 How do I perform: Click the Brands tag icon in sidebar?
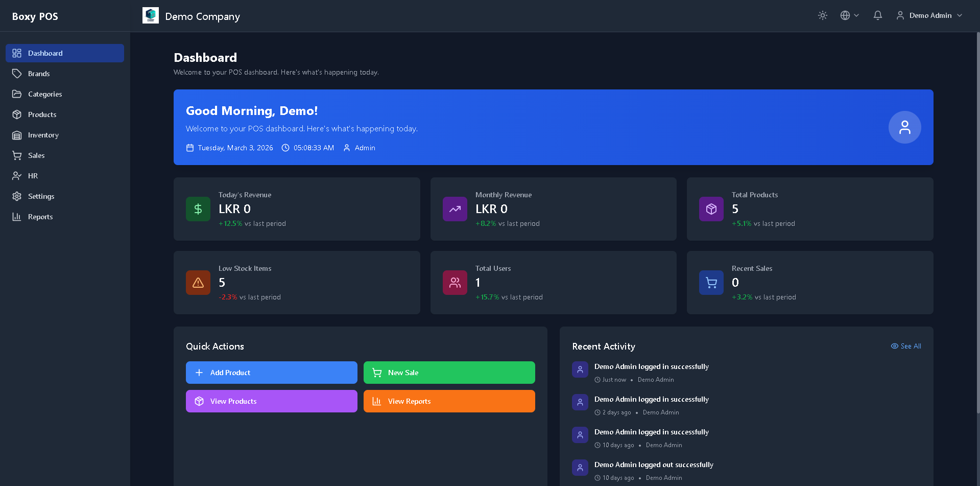pos(17,74)
